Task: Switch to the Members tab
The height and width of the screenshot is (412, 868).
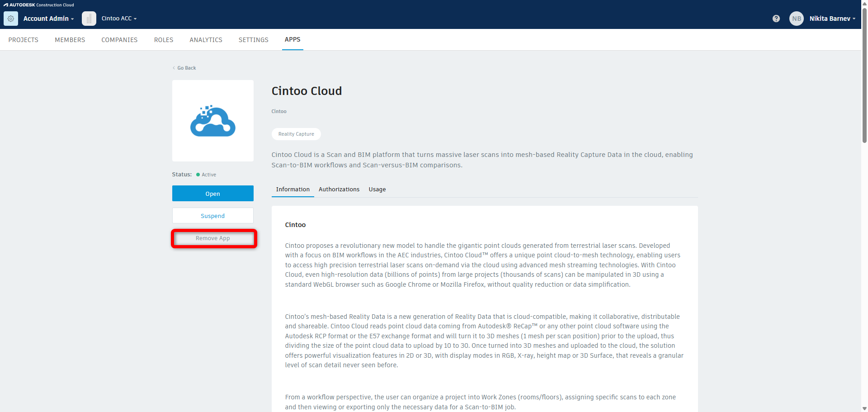Action: coord(70,40)
